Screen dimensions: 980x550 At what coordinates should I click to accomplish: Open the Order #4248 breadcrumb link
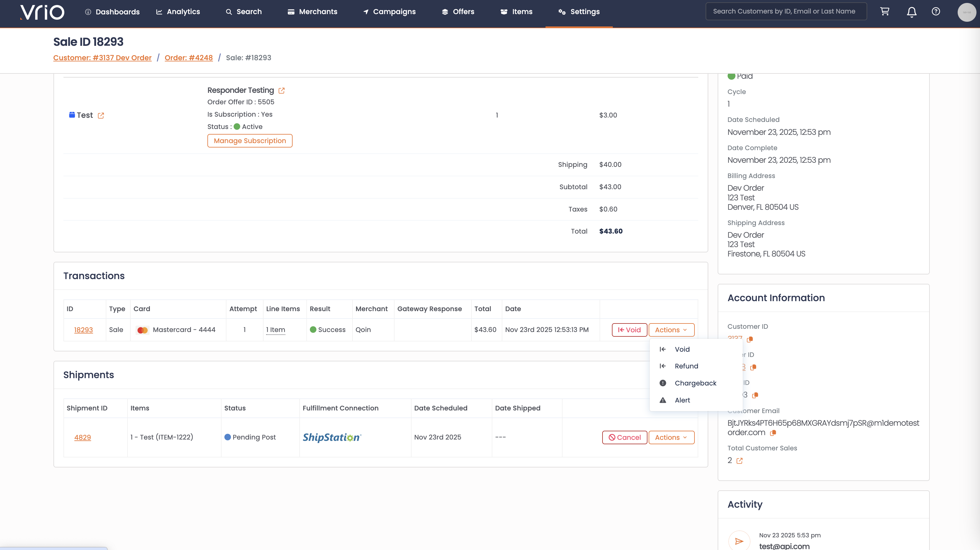[x=188, y=58]
